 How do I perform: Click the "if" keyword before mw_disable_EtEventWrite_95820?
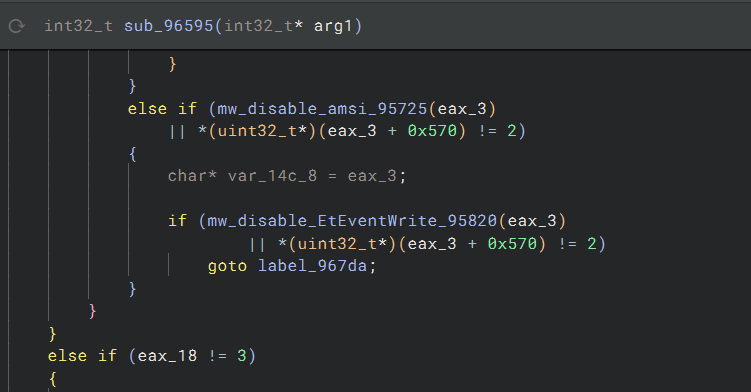pos(177,221)
